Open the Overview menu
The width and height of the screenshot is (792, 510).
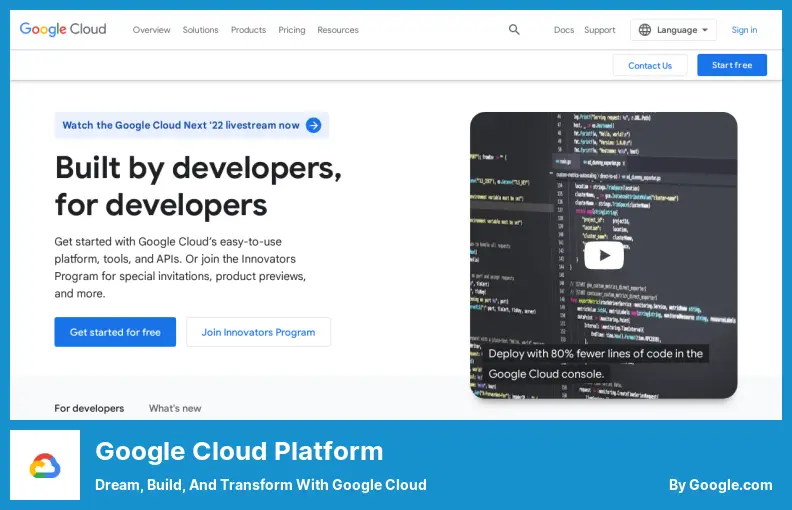pos(152,30)
